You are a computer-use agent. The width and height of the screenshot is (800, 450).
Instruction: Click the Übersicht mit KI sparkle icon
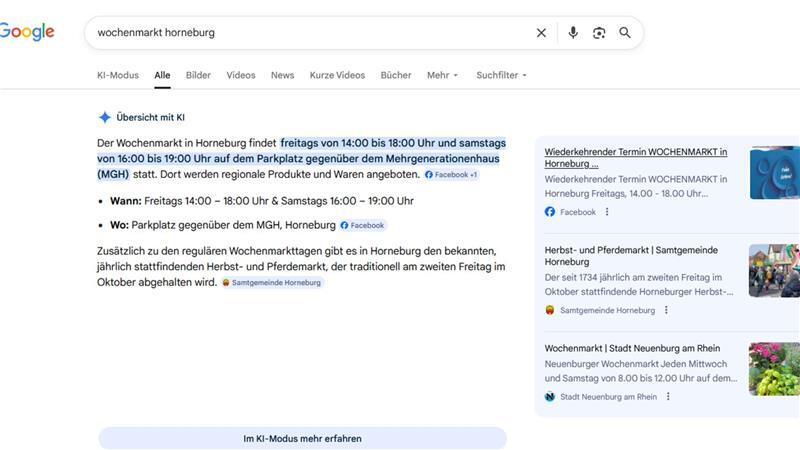click(105, 117)
